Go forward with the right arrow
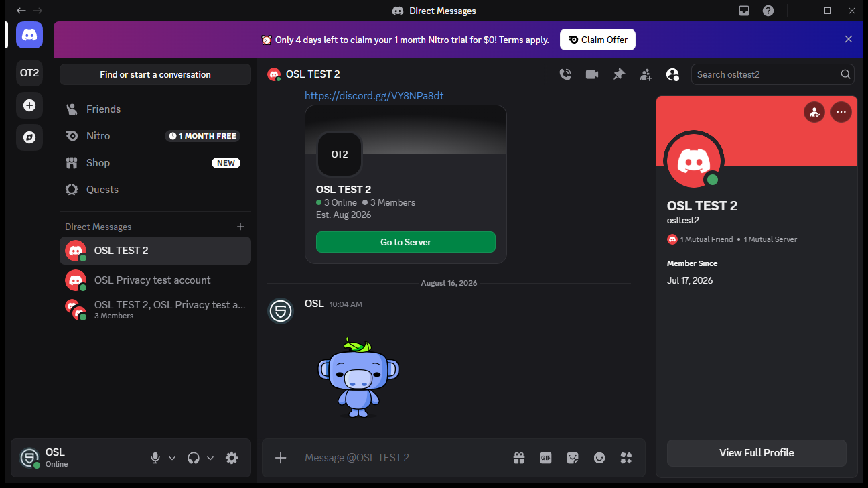This screenshot has width=868, height=488. pos(38,11)
